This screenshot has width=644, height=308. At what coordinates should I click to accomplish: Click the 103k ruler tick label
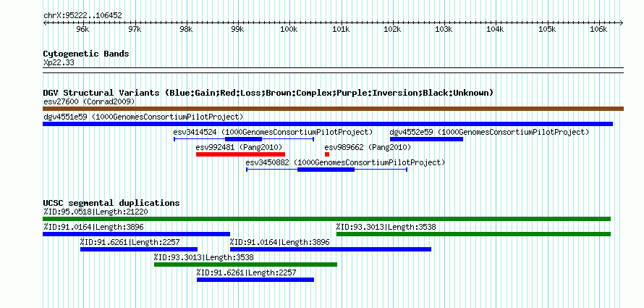[x=444, y=30]
